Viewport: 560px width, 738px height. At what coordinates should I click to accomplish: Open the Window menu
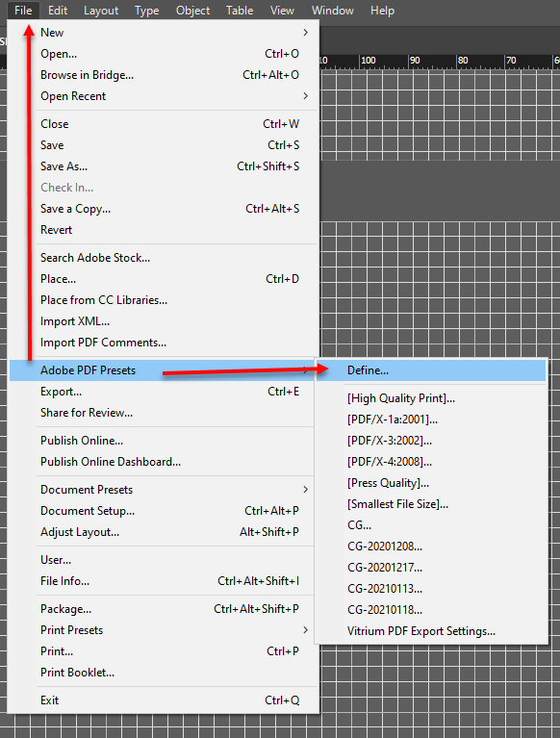[333, 11]
